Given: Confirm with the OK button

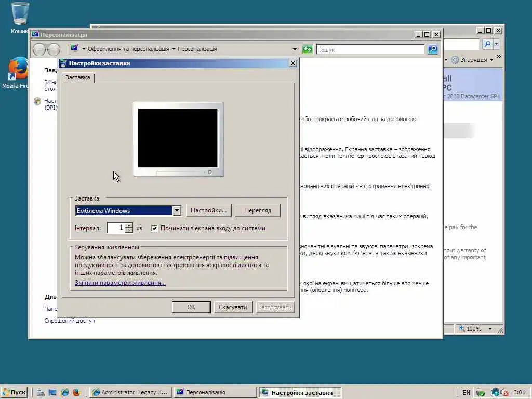Looking at the screenshot, I should point(191,307).
